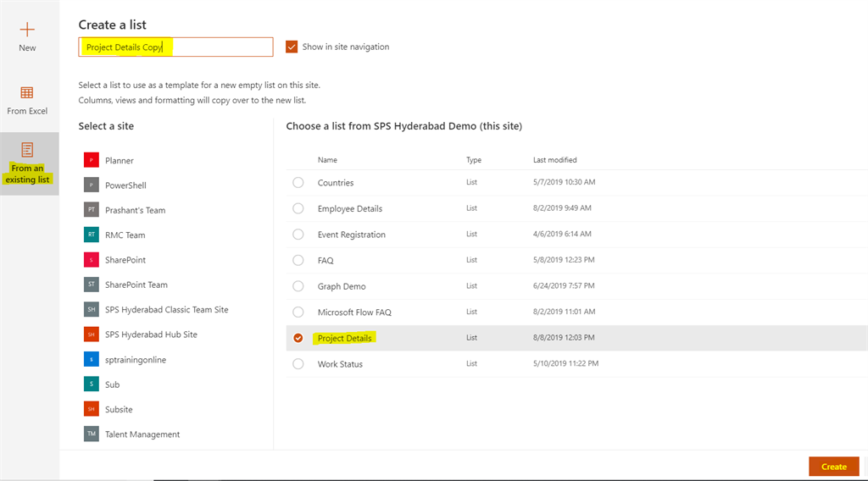Uncheck Show in site navigation checkbox
This screenshot has height=481, width=868.
[x=292, y=47]
